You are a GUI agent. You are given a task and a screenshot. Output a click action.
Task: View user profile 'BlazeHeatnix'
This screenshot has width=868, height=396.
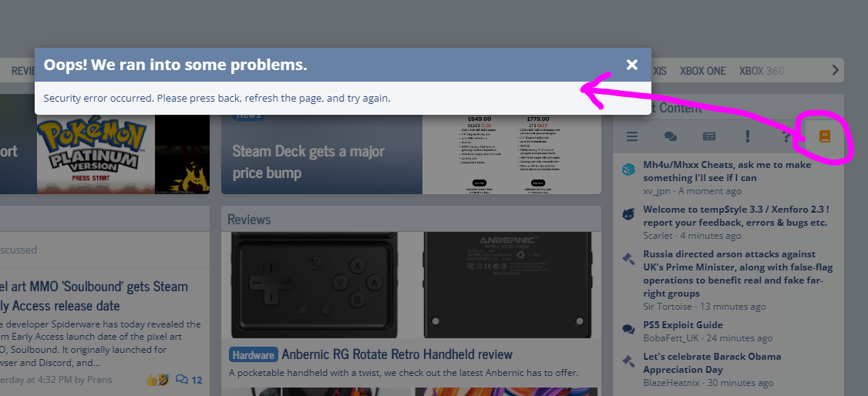click(x=671, y=382)
